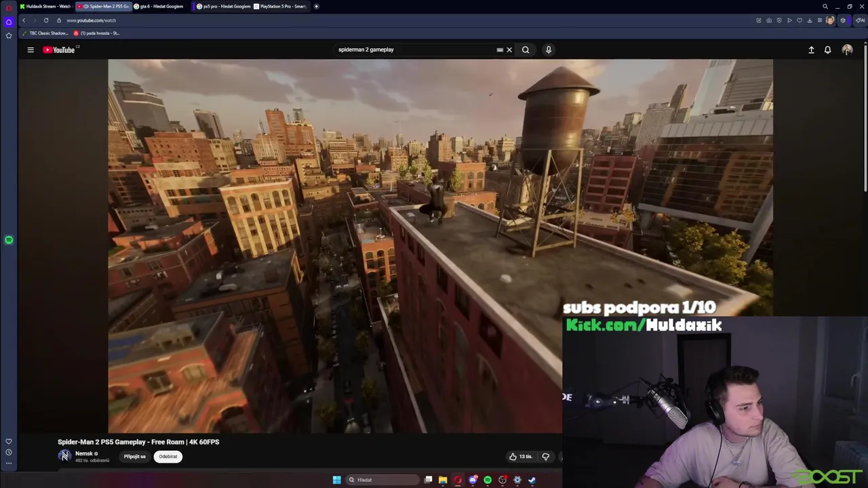
Task: Switch to 'gta 6 - Hledat Googlem' tab
Action: coord(160,6)
